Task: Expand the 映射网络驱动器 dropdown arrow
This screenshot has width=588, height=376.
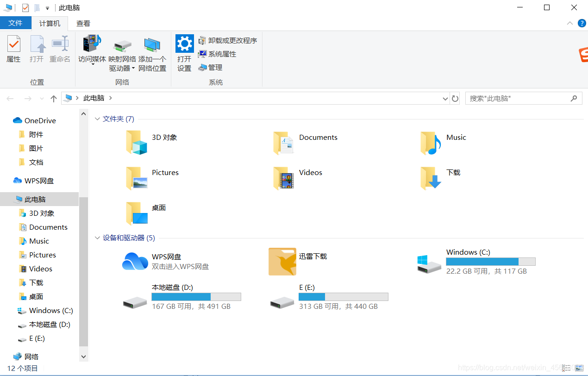Action: click(133, 68)
